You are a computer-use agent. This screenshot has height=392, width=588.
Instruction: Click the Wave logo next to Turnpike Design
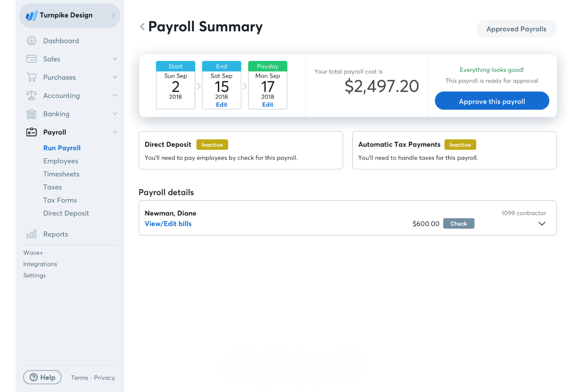31,15
